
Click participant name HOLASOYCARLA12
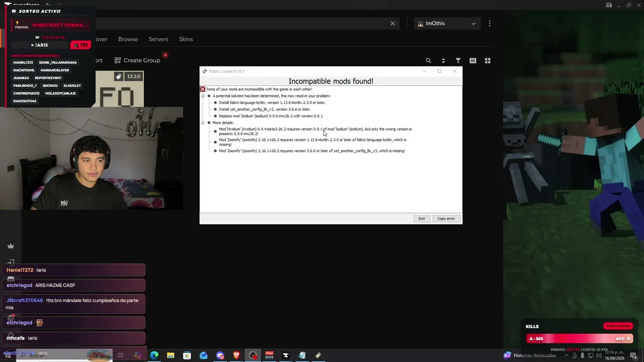(x=60, y=94)
